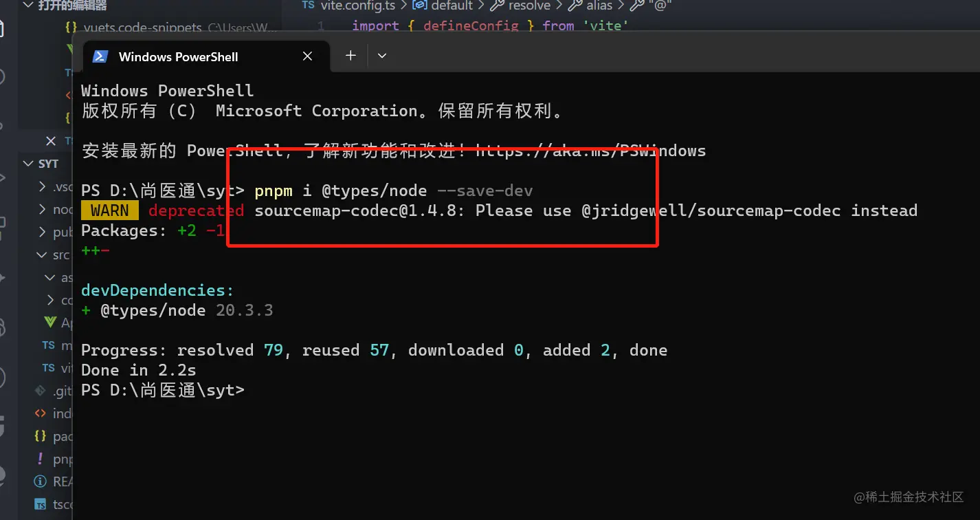Select alias in the breadcrumb path

coord(599,6)
